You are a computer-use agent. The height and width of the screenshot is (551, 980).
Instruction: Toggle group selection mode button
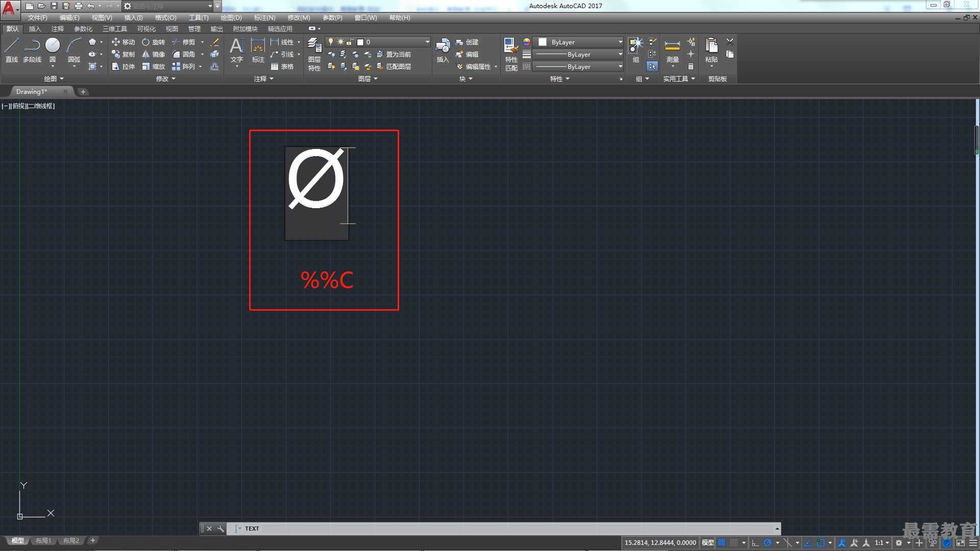tap(652, 66)
